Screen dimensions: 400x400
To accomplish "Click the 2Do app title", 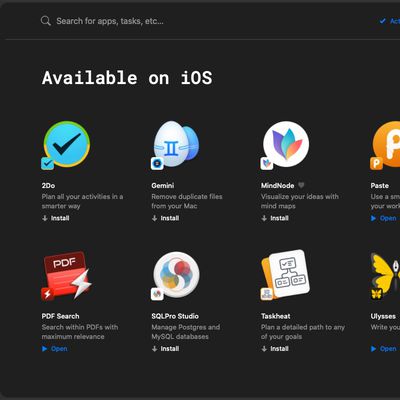I will [x=49, y=186].
